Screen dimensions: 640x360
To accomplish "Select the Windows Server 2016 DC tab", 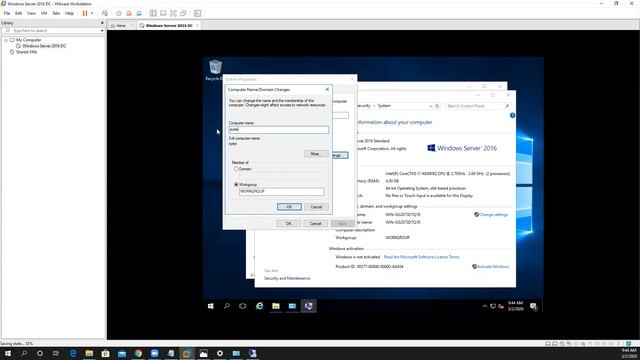I will click(x=169, y=25).
